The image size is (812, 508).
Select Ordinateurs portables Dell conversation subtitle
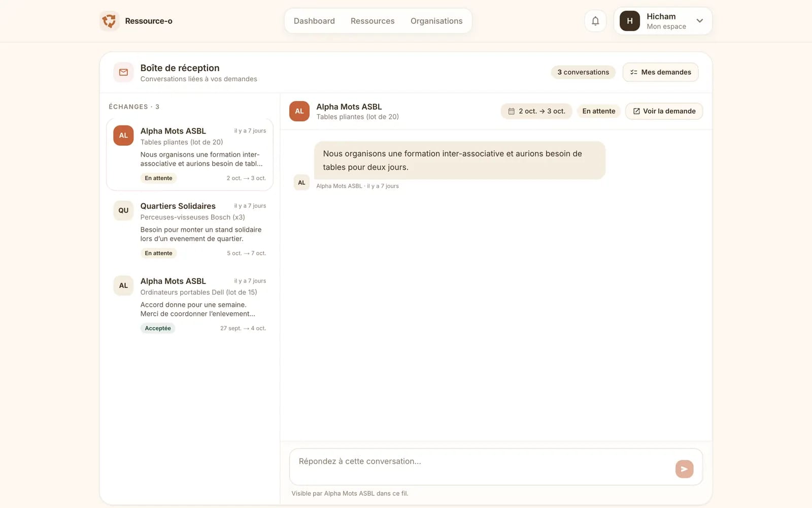(198, 292)
